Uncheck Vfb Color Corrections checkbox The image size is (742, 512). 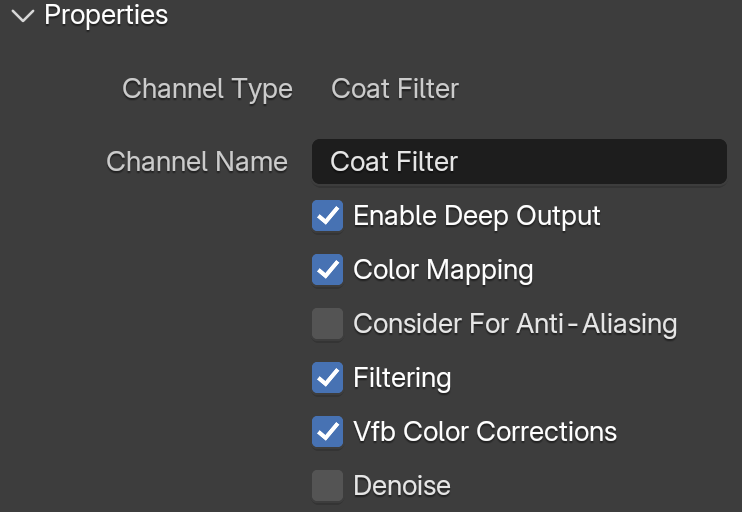pyautogui.click(x=327, y=432)
